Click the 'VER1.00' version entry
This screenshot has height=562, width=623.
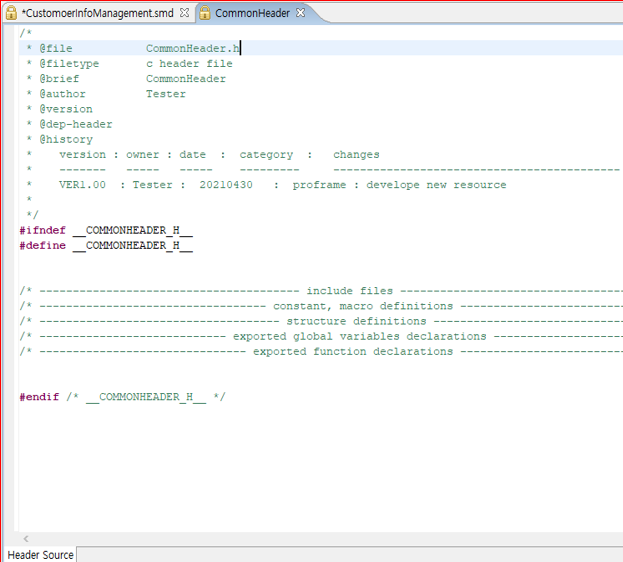click(x=82, y=185)
